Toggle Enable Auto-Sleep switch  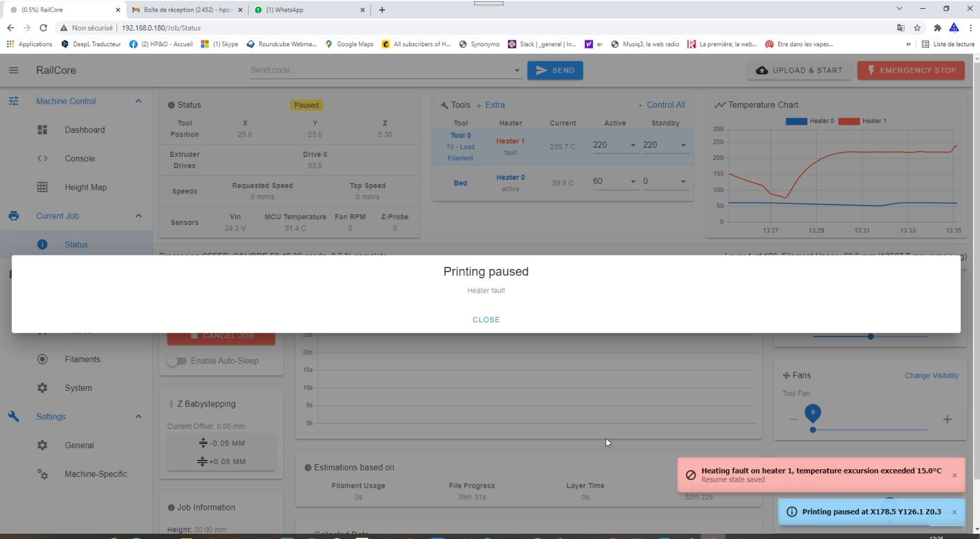click(x=176, y=361)
